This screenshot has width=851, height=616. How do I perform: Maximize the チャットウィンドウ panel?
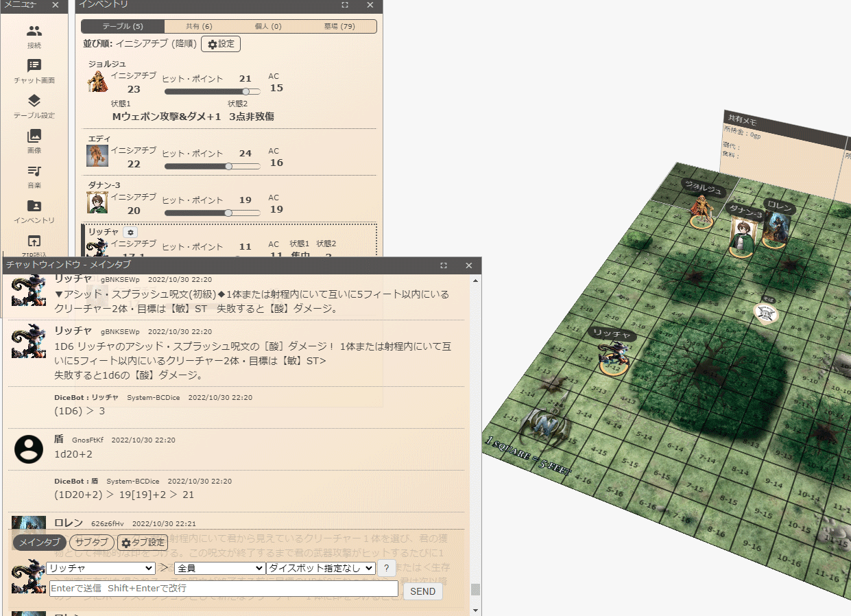tap(444, 265)
